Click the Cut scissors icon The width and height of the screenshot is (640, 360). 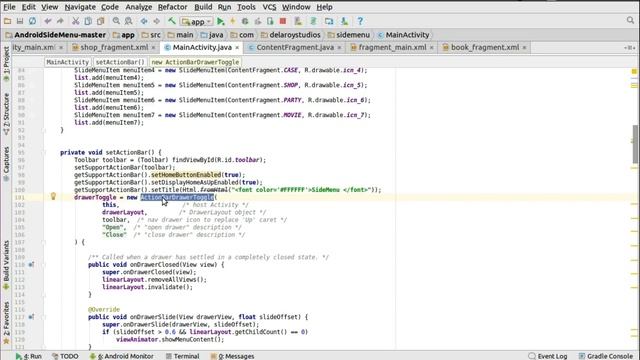click(x=76, y=21)
